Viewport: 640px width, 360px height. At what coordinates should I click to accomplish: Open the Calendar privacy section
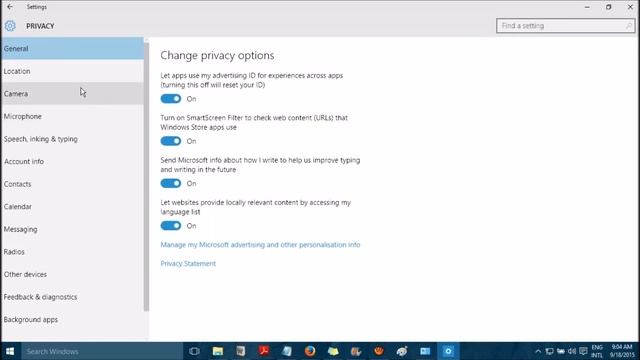72,207
